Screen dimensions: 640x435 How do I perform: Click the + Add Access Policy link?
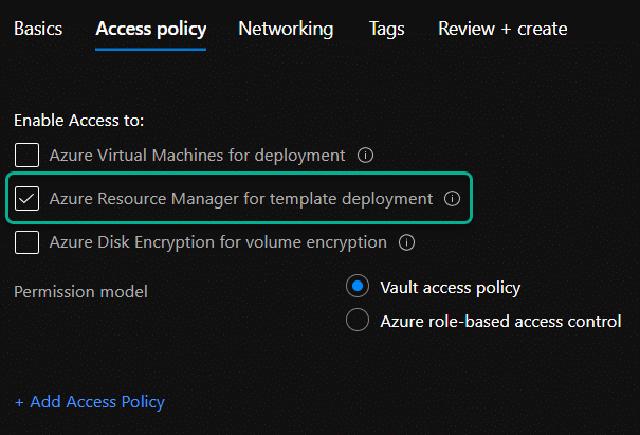coord(89,402)
